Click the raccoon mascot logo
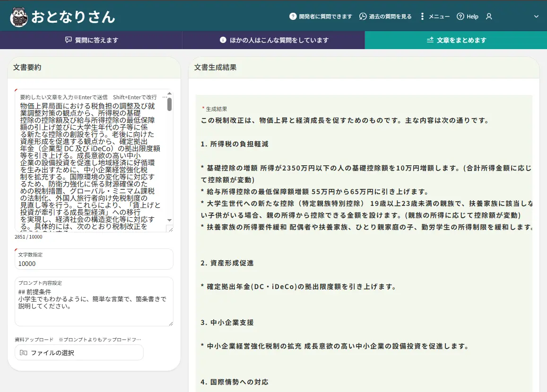547x392 pixels. [19, 17]
